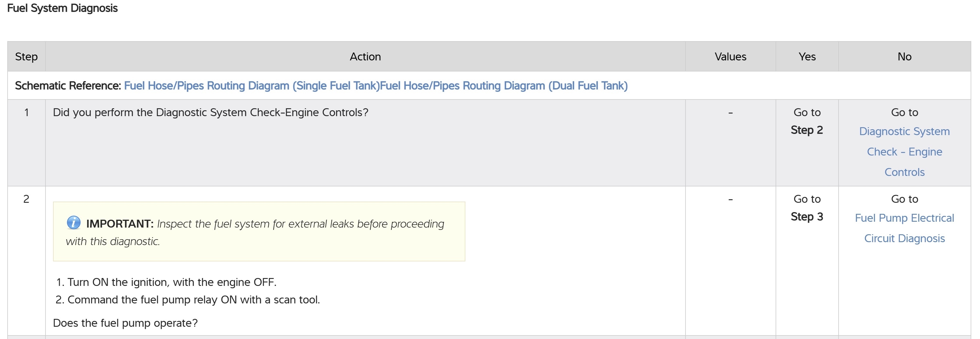Image resolution: width=980 pixels, height=339 pixels.
Task: Click the step number 1 cell
Action: click(26, 113)
